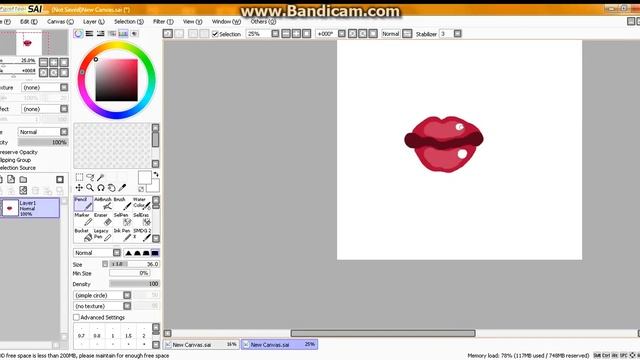640x360 pixels.
Task: Select the AirBrush tool
Action: pos(102,203)
